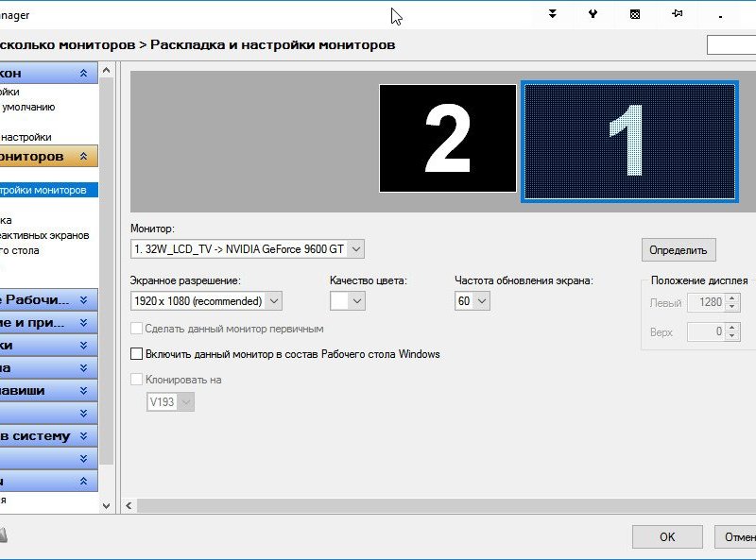Expand the 'Рабочи...' sidebar section chevron
756x560 pixels.
click(x=83, y=300)
